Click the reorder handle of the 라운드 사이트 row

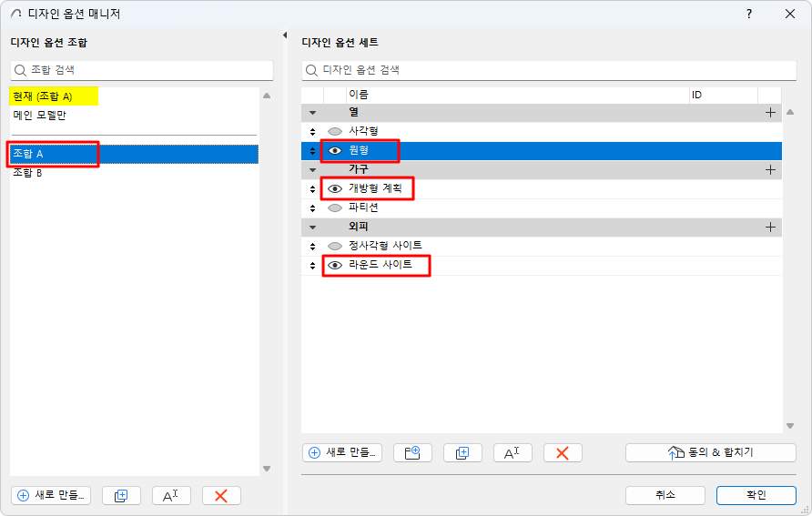point(312,265)
